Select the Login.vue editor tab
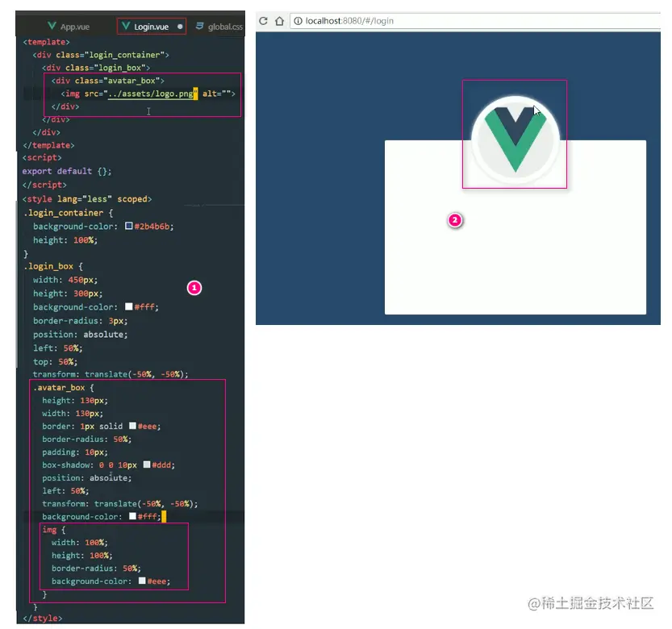Screen dimensions: 672x629 pyautogui.click(x=152, y=27)
